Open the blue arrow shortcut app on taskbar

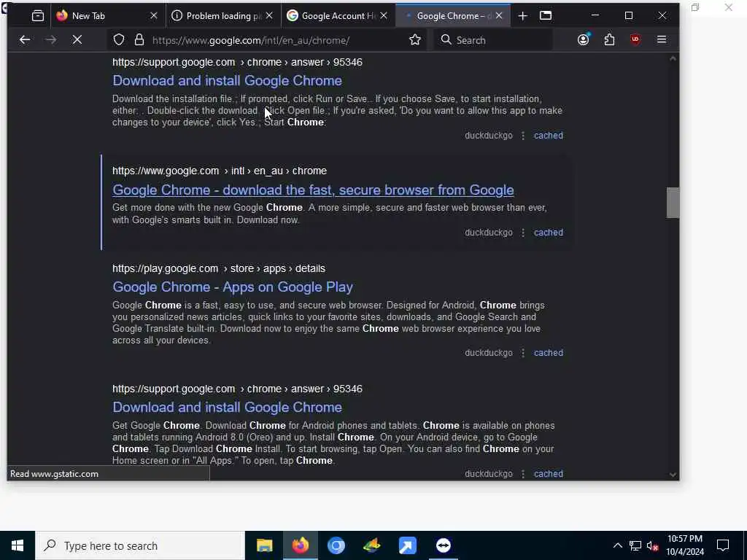(x=407, y=545)
